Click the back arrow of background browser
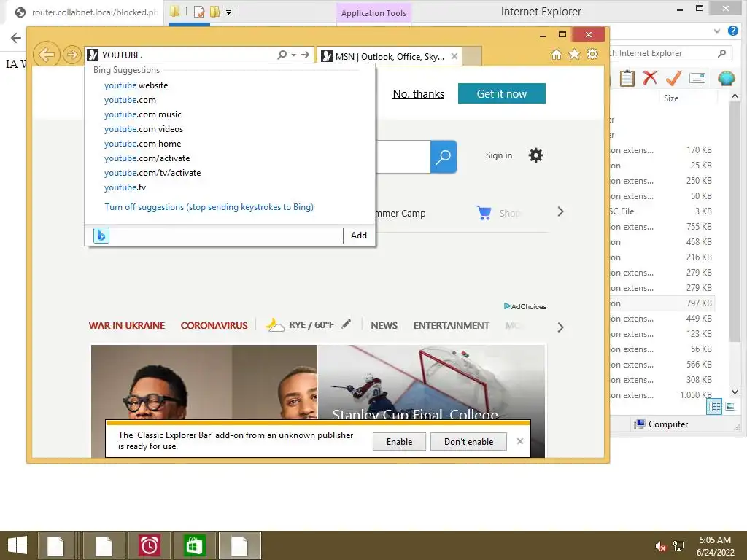The image size is (747, 560). [x=16, y=38]
